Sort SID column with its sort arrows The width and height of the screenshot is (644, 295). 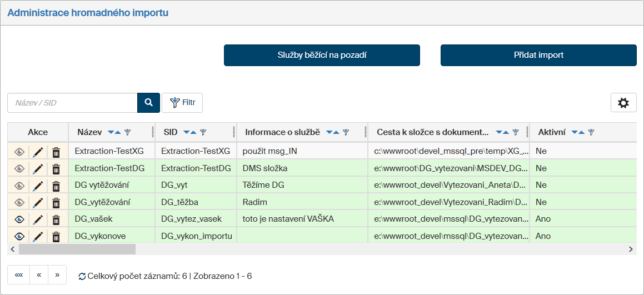coord(189,132)
